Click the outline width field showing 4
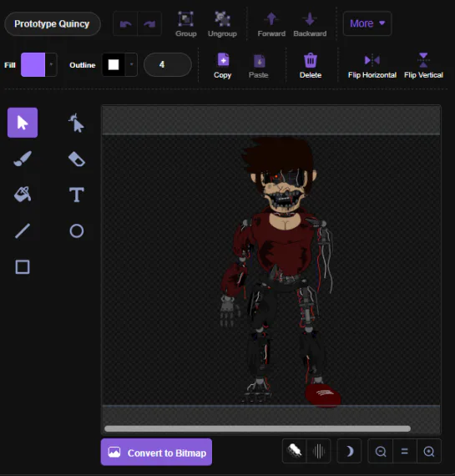455x476 pixels. pyautogui.click(x=168, y=64)
